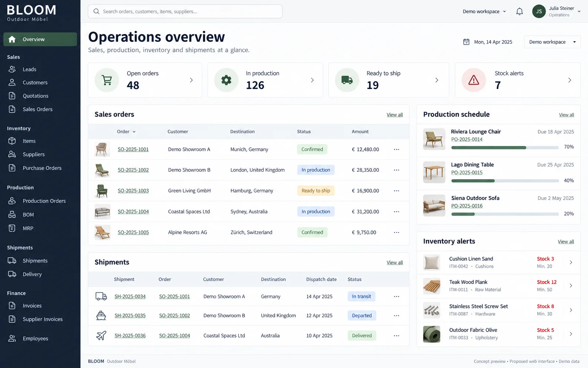Click the JS user avatar
This screenshot has height=368, width=588.
click(x=539, y=11)
